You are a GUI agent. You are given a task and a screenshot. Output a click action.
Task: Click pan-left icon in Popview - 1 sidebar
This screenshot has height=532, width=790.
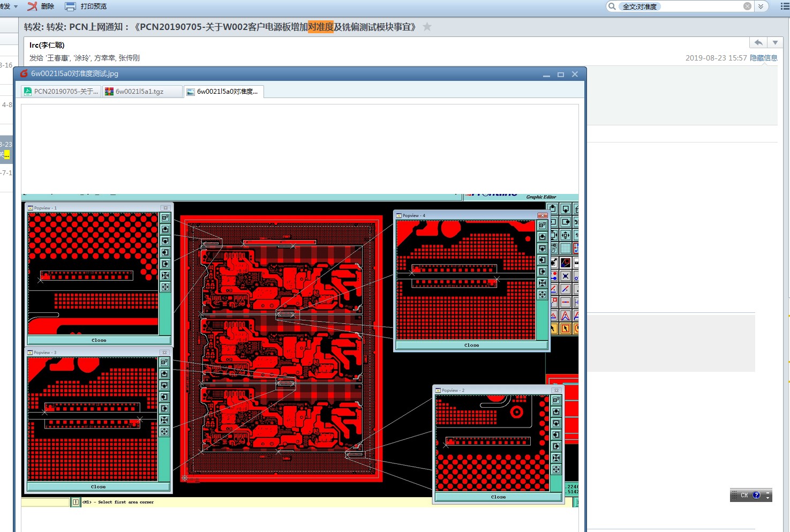coord(165,252)
